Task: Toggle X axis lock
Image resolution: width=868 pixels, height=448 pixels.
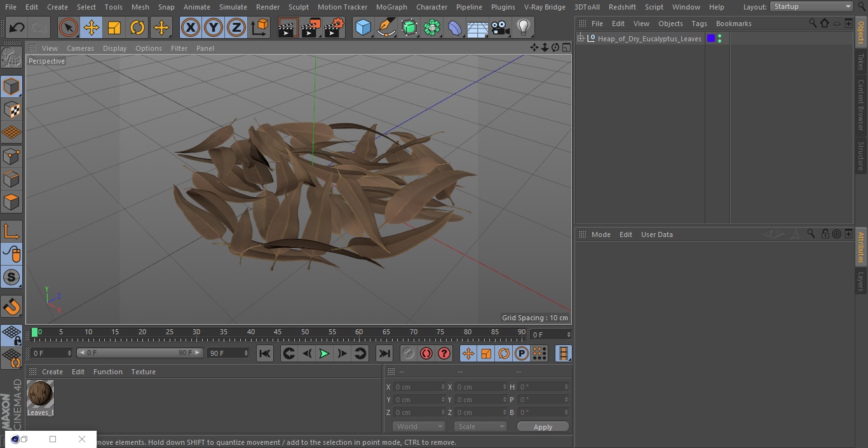Action: pos(190,28)
